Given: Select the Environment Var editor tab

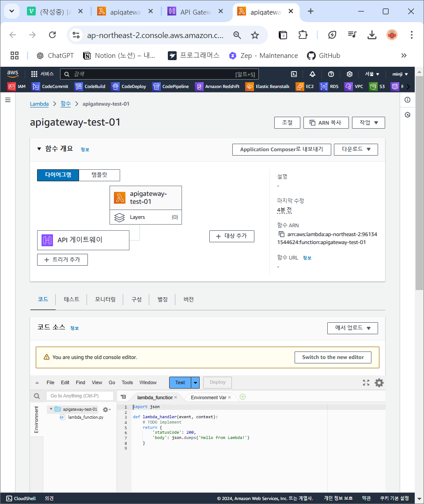Looking at the screenshot, I should [209, 397].
